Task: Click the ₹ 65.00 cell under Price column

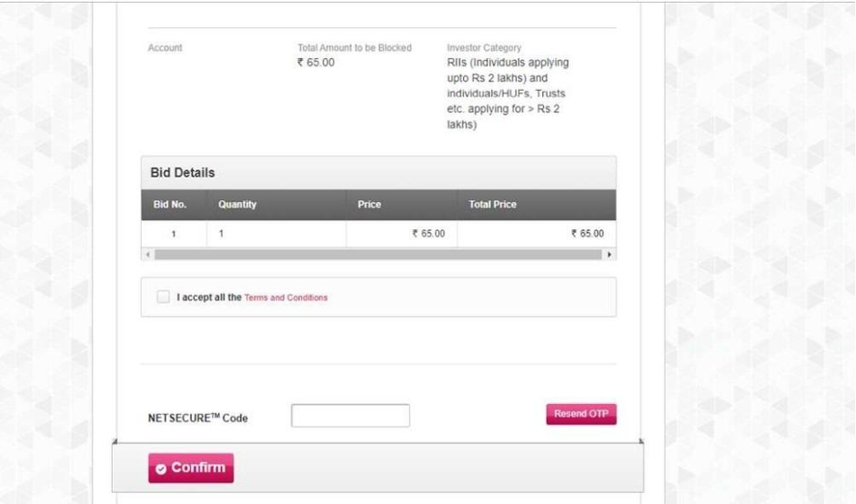Action: (428, 234)
